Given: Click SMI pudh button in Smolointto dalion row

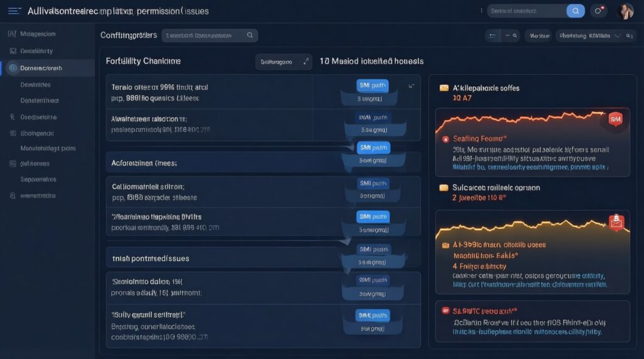Looking at the screenshot, I should [373, 280].
